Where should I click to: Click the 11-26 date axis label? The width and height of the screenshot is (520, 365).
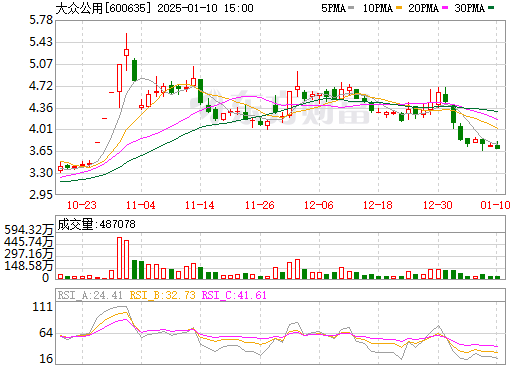[260, 205]
